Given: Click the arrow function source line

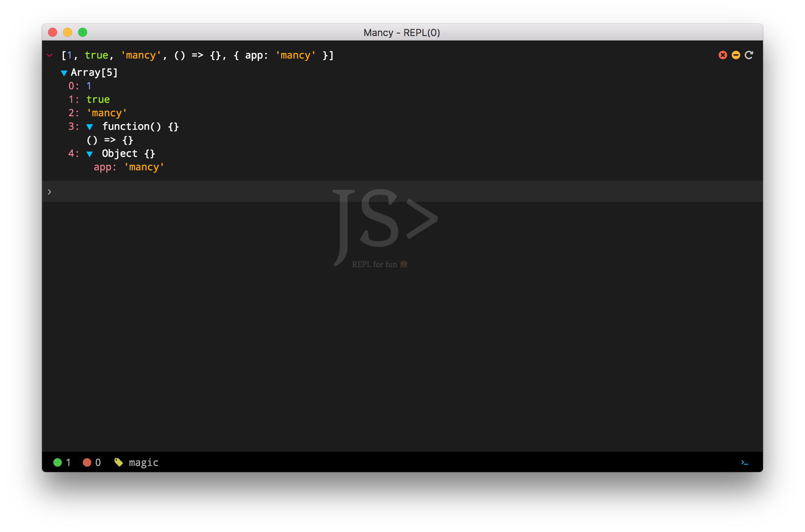Looking at the screenshot, I should [110, 140].
